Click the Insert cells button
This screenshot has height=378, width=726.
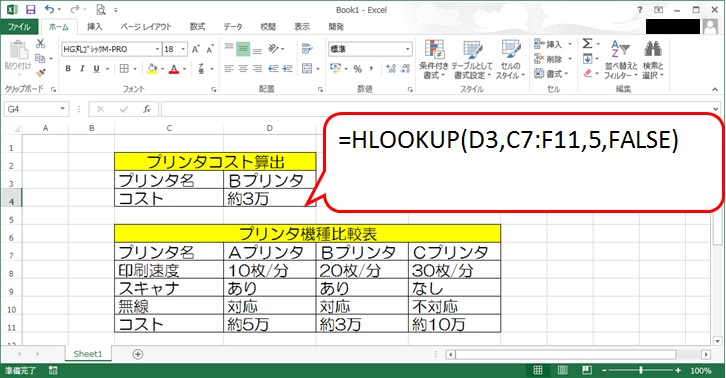coord(549,44)
